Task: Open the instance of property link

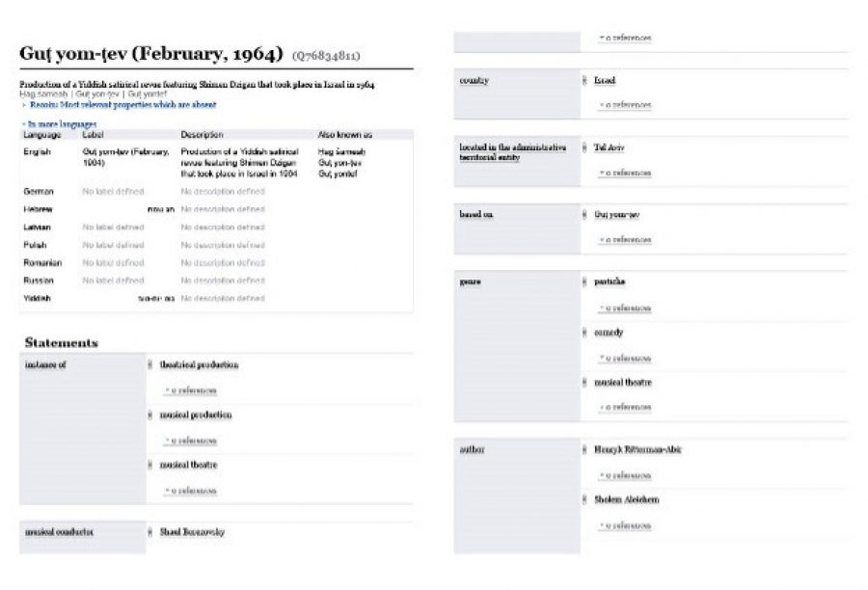Action: tap(45, 364)
